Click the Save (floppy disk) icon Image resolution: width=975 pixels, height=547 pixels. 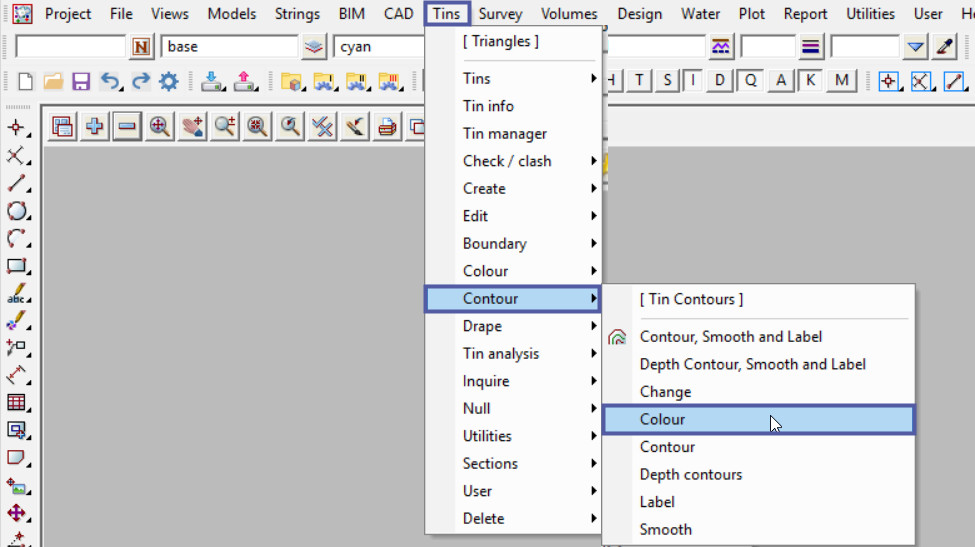(81, 82)
